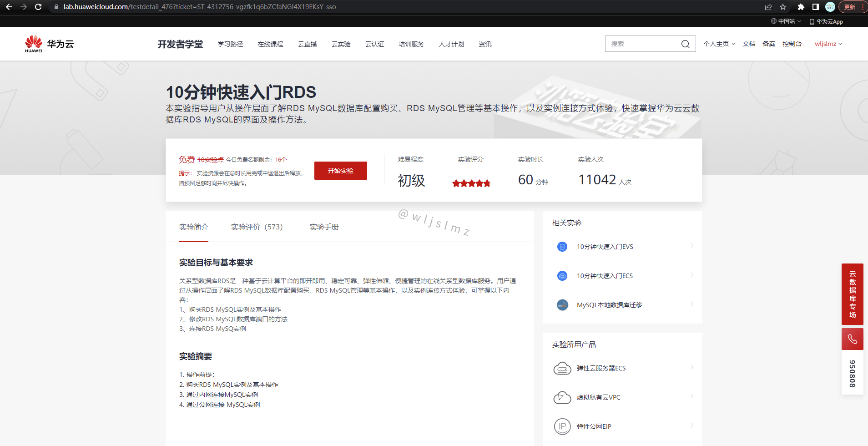Open the 文档 link
The image size is (868, 446).
[x=749, y=44]
